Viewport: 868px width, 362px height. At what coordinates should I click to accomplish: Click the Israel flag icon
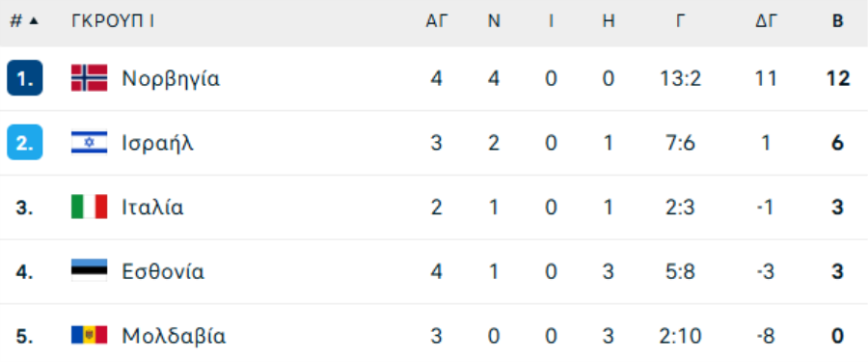coord(89,143)
